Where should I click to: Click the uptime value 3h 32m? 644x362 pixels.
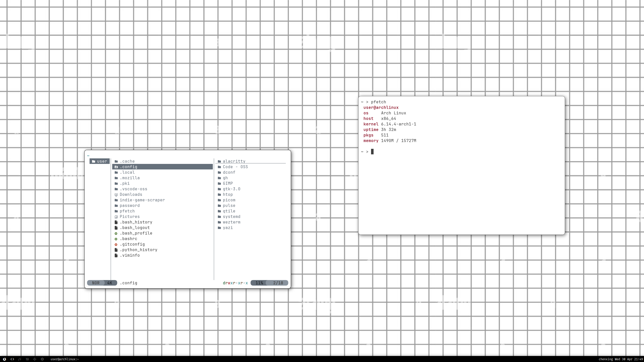click(388, 130)
